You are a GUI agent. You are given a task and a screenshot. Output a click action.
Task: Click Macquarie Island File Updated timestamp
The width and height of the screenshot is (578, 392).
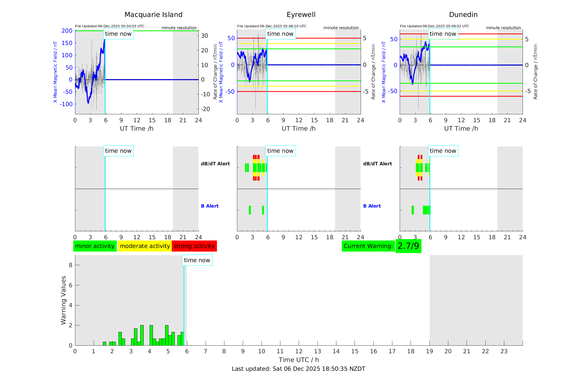[109, 26]
